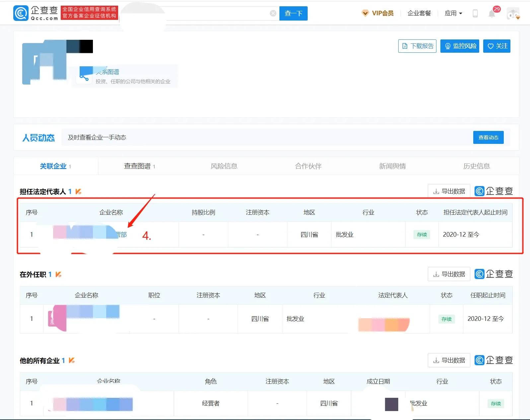Click VIP badge next to 在外任职
This screenshot has height=420, width=530.
pos(58,274)
